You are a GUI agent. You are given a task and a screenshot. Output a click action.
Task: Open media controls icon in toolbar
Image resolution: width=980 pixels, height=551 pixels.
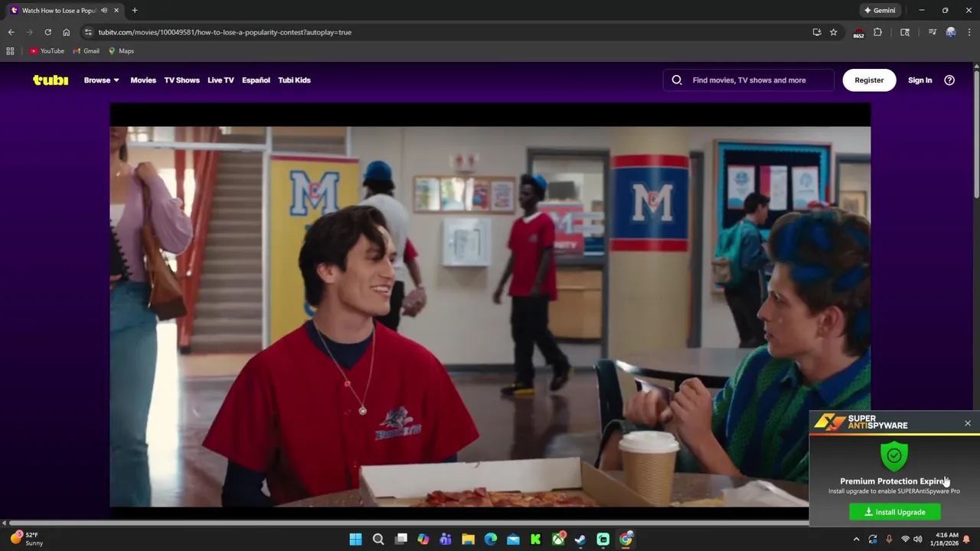pyautogui.click(x=932, y=32)
